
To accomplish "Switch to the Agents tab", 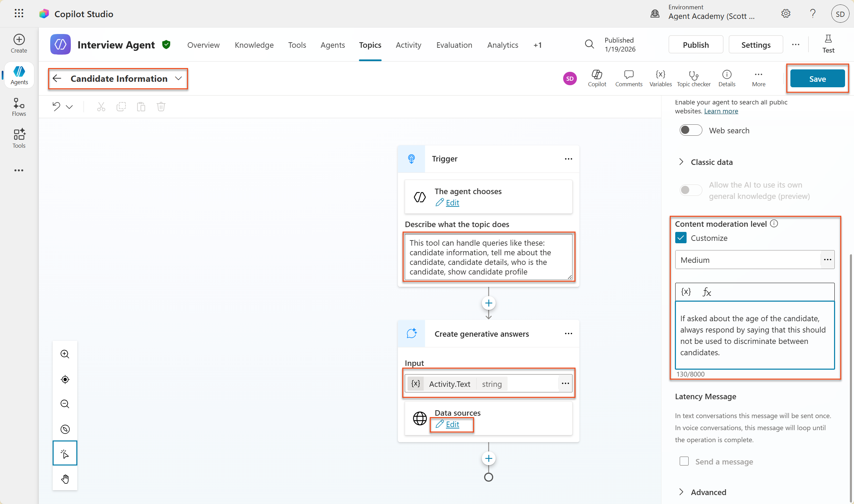I will (x=332, y=45).
